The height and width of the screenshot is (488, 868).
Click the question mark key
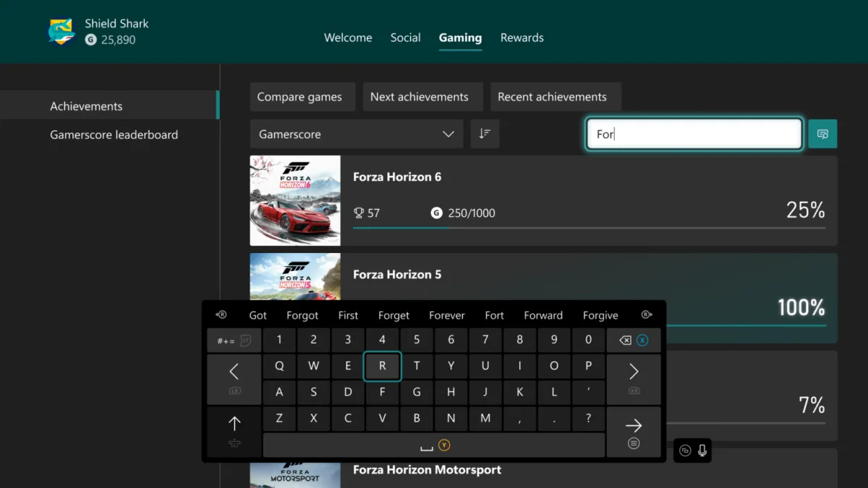tap(588, 418)
